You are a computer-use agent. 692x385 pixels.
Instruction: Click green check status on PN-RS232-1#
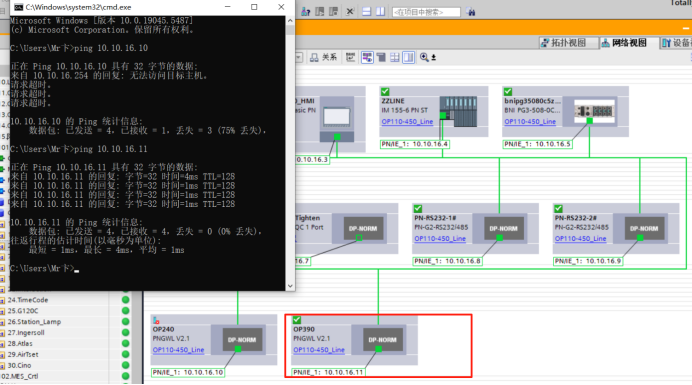pyautogui.click(x=417, y=208)
